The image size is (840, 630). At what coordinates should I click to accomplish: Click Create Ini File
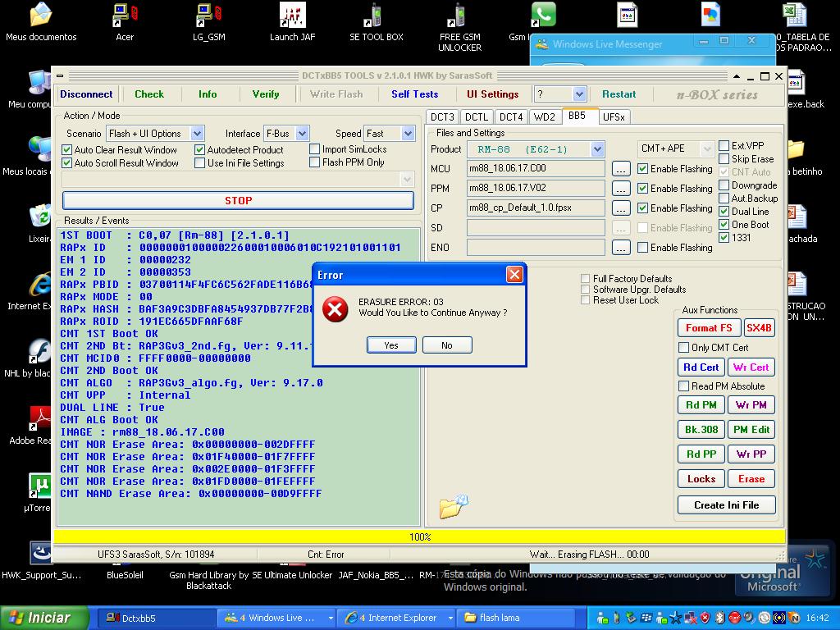(x=727, y=505)
